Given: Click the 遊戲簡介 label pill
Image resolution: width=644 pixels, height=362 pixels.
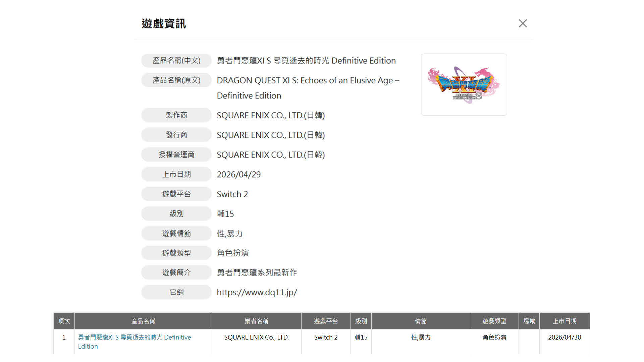Looking at the screenshot, I should point(176,273).
